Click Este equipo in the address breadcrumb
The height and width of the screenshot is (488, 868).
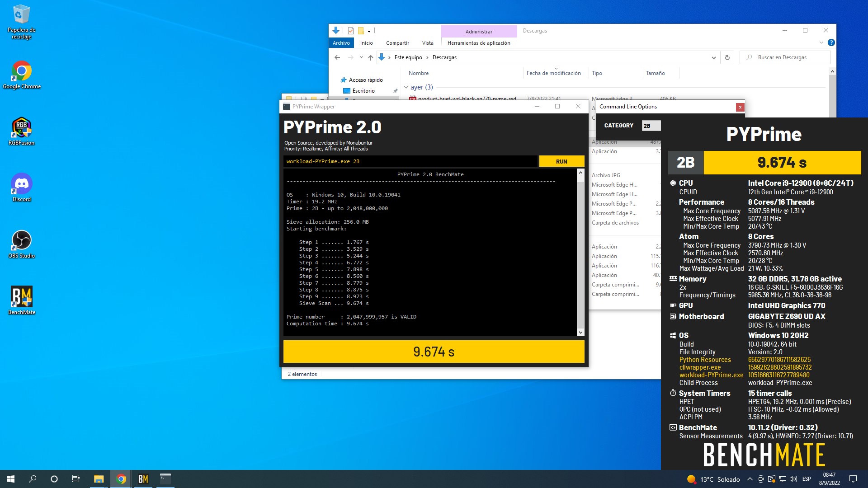pos(408,57)
